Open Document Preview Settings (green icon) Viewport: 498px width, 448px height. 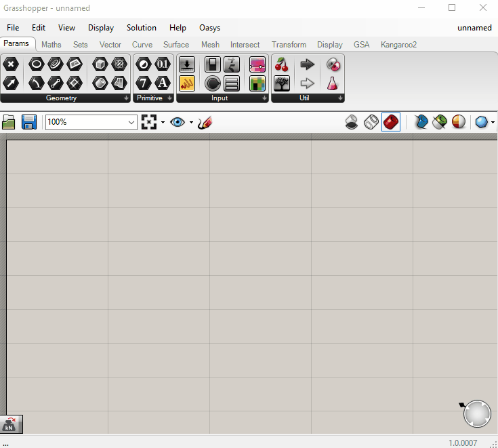[440, 122]
